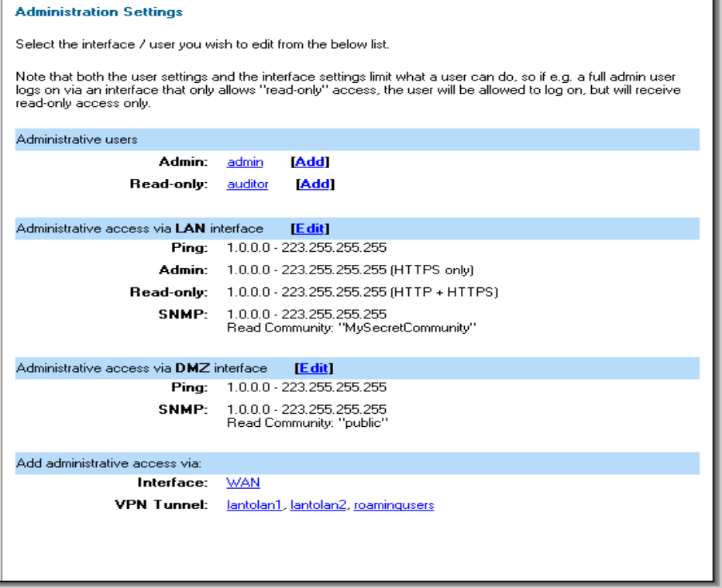Click the DMZ SNMP IP range value
The width and height of the screenshot is (722, 588).
pos(307,409)
